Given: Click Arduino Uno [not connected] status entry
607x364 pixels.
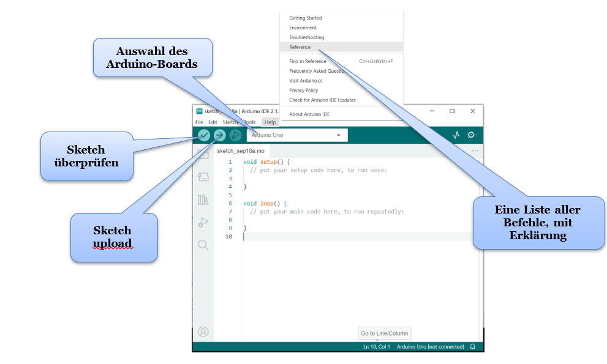Looking at the screenshot, I should 430,347.
